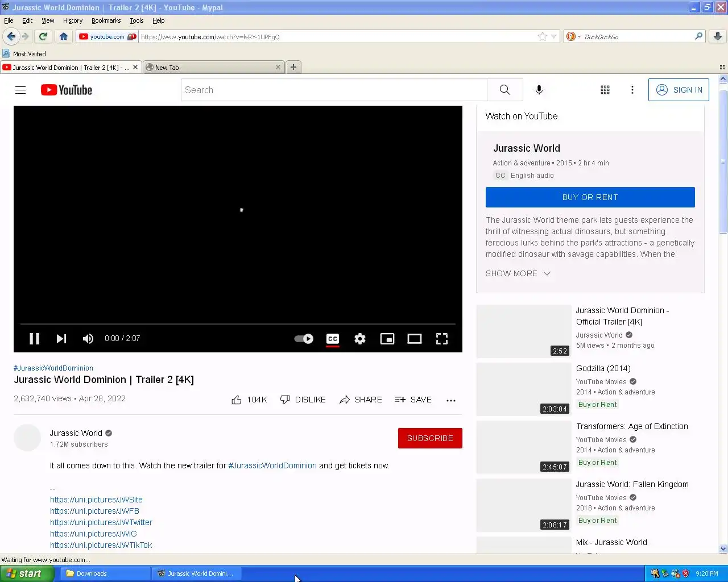Share the Jurassic World Dominion trailer
The image size is (728, 582).
pos(361,400)
